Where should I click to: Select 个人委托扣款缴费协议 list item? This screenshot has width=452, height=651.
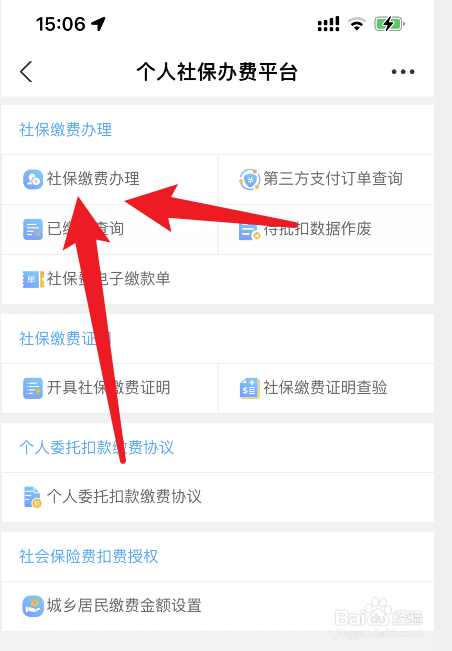tap(218, 497)
